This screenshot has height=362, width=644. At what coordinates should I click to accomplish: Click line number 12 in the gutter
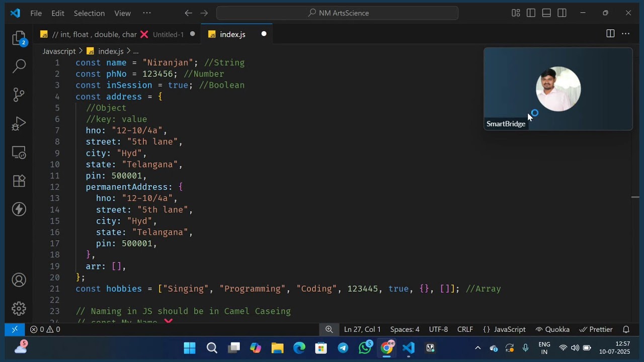[x=55, y=187]
